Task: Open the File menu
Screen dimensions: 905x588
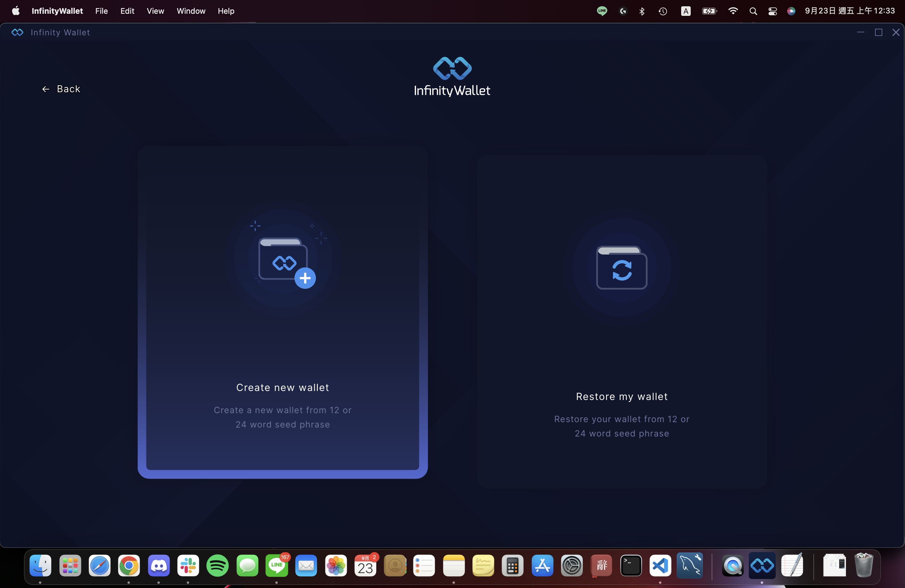Action: coord(101,11)
